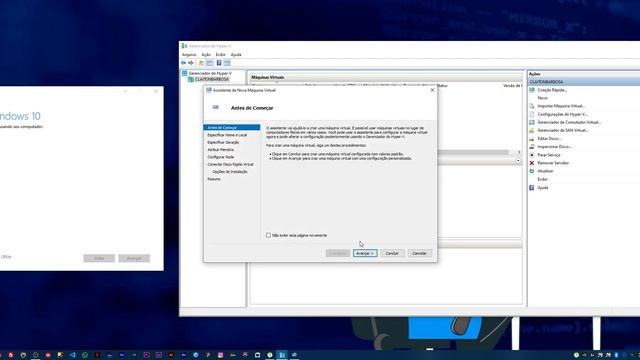Open WhatsApp from the taskbar
Image resolution: width=640 pixels, height=360 pixels.
[85, 355]
